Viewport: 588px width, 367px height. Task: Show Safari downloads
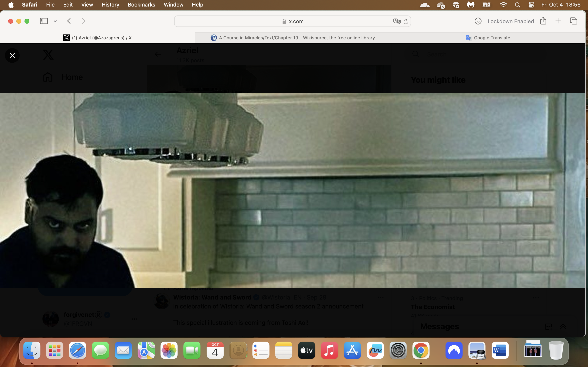pos(478,21)
